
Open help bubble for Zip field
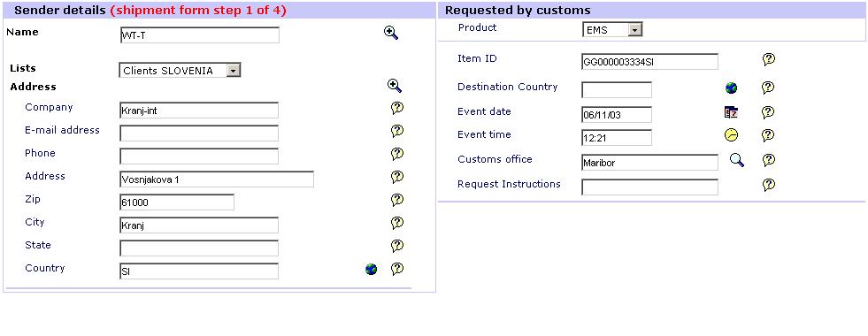pyautogui.click(x=397, y=200)
